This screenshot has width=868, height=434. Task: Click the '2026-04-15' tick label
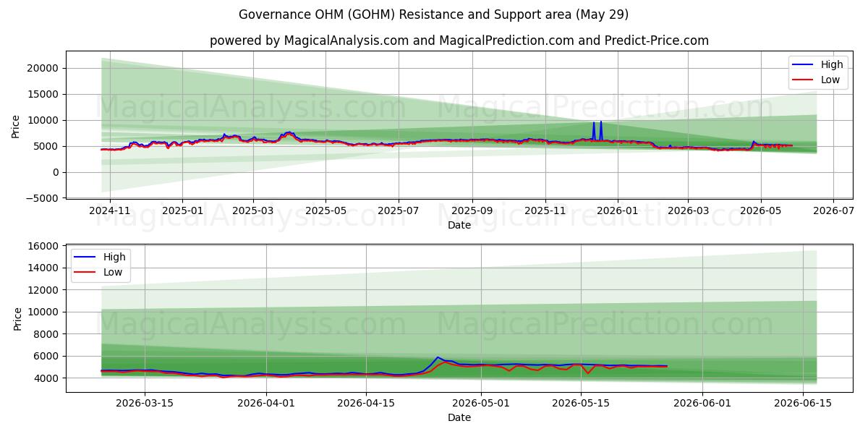(366, 402)
